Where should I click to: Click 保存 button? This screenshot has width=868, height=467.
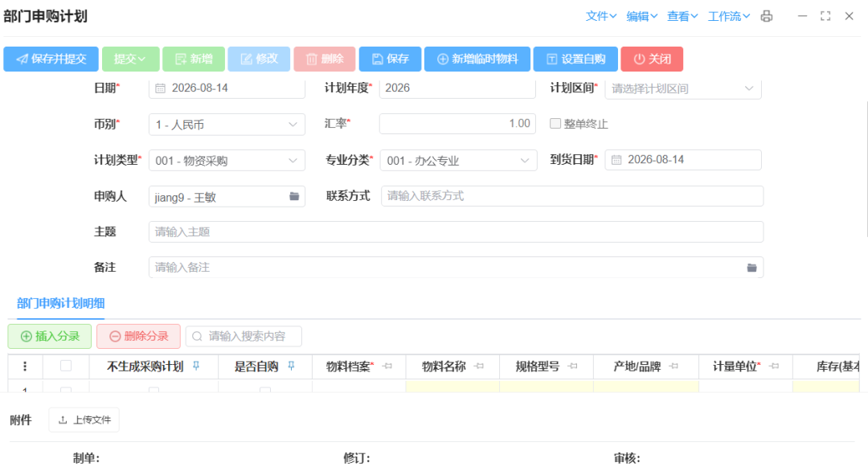tap(391, 59)
